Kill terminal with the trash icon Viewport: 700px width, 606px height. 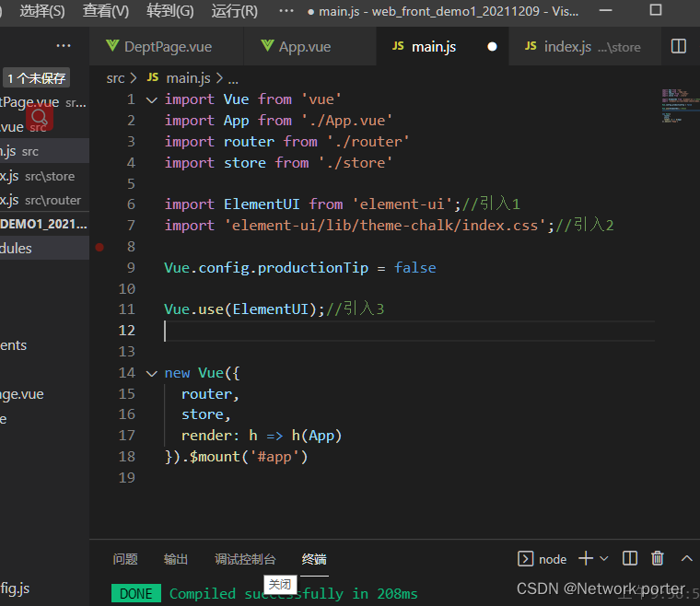point(657,558)
